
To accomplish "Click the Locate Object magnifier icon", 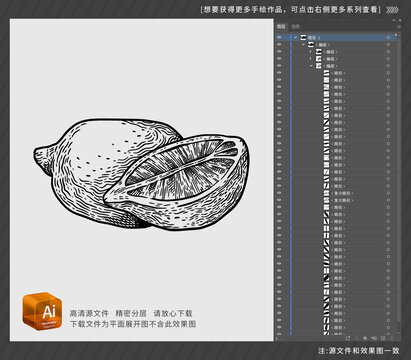I will [x=356, y=338].
